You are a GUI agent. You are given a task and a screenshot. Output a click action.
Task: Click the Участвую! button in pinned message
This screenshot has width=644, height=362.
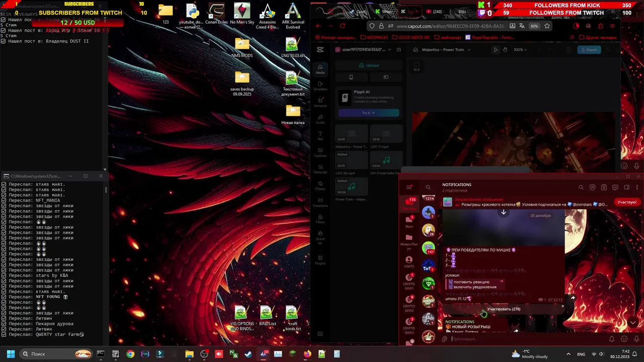point(627,202)
